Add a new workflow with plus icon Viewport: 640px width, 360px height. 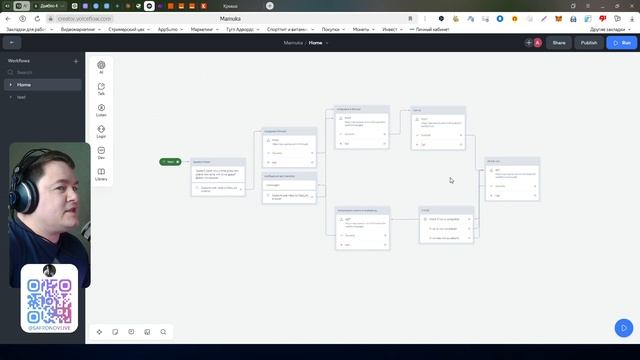(76, 61)
